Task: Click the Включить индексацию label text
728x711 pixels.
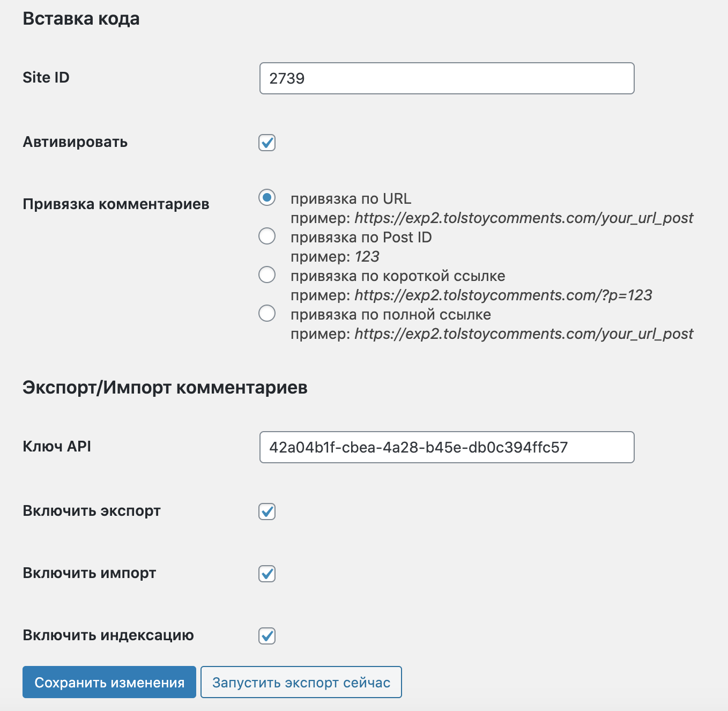Action: click(108, 635)
